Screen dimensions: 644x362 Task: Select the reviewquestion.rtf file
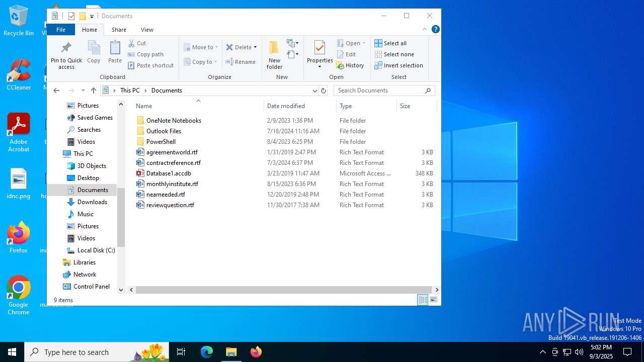(170, 205)
